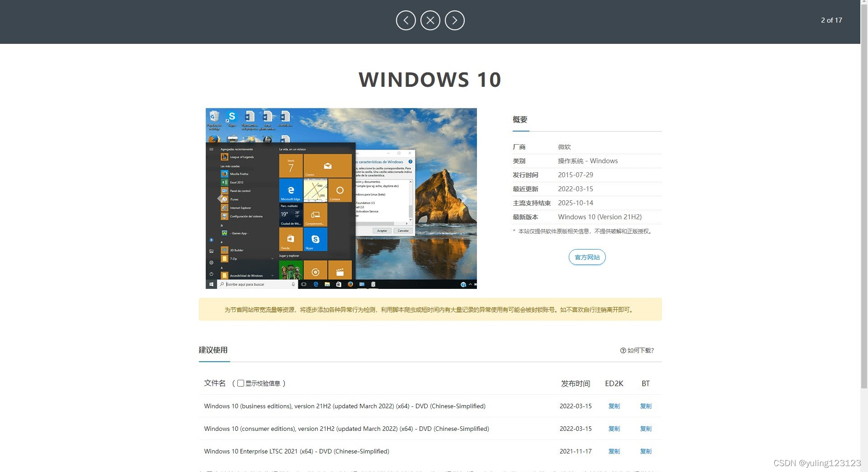Copy ED2K link for consumer editions 21H2
The image size is (868, 472).
tap(614, 429)
